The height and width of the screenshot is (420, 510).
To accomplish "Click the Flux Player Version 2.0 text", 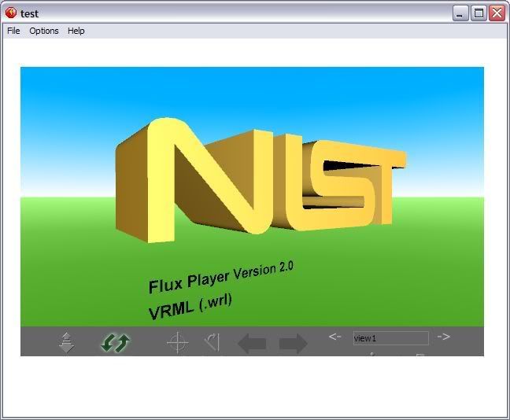I will (220, 277).
